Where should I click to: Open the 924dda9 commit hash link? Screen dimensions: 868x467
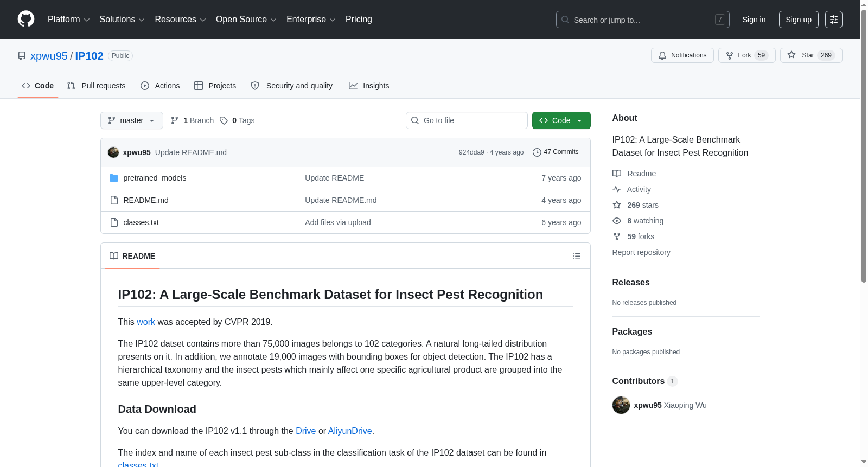tap(471, 152)
